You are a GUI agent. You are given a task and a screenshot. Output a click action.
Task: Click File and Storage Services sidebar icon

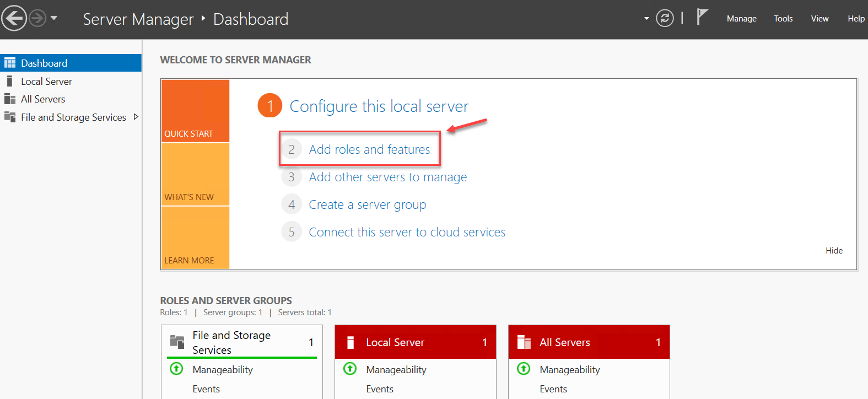coord(10,117)
